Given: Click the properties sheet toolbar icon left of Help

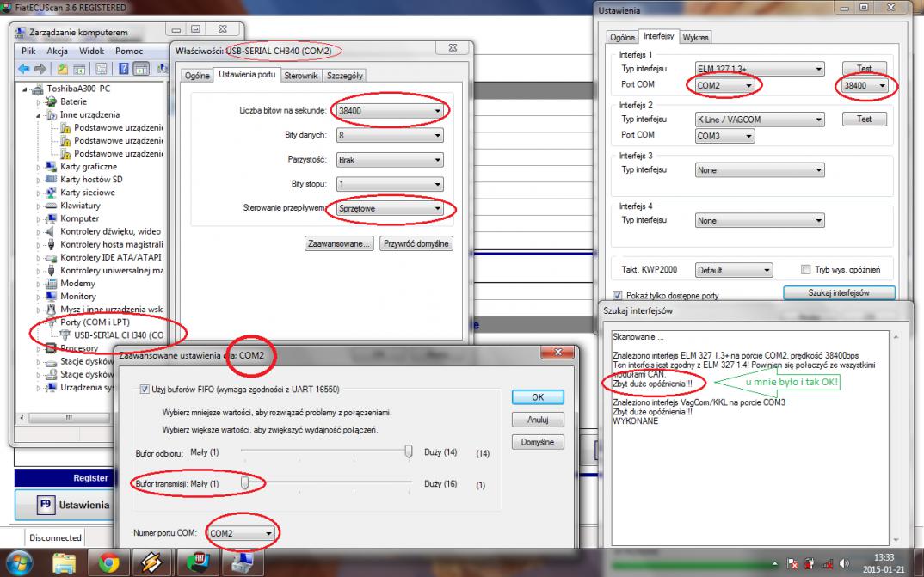Looking at the screenshot, I should [102, 69].
